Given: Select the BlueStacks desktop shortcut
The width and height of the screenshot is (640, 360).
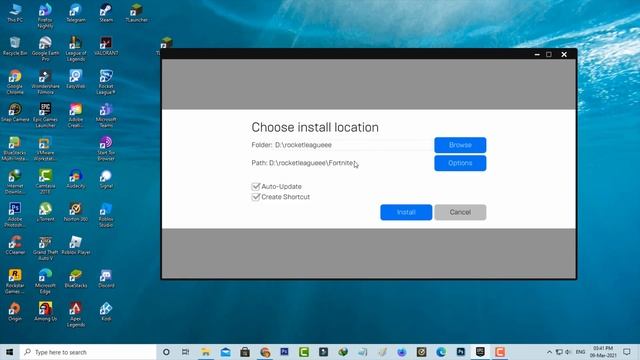Looking at the screenshot, I should 76,278.
